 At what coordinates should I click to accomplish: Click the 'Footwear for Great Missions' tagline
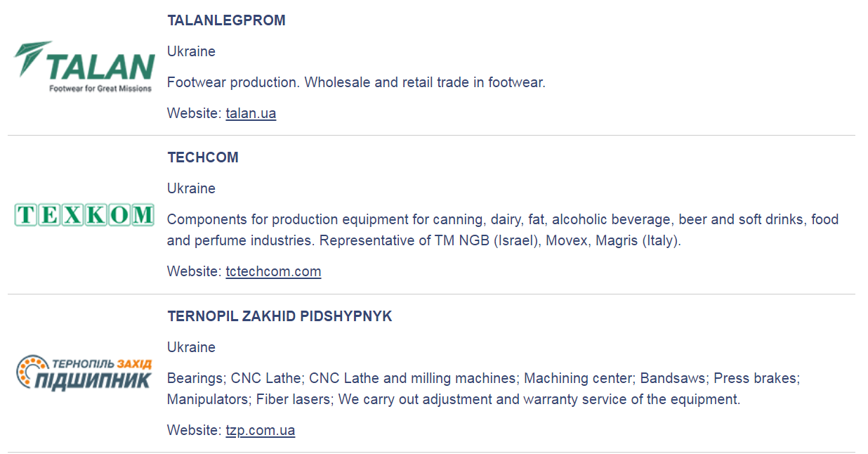tap(100, 89)
